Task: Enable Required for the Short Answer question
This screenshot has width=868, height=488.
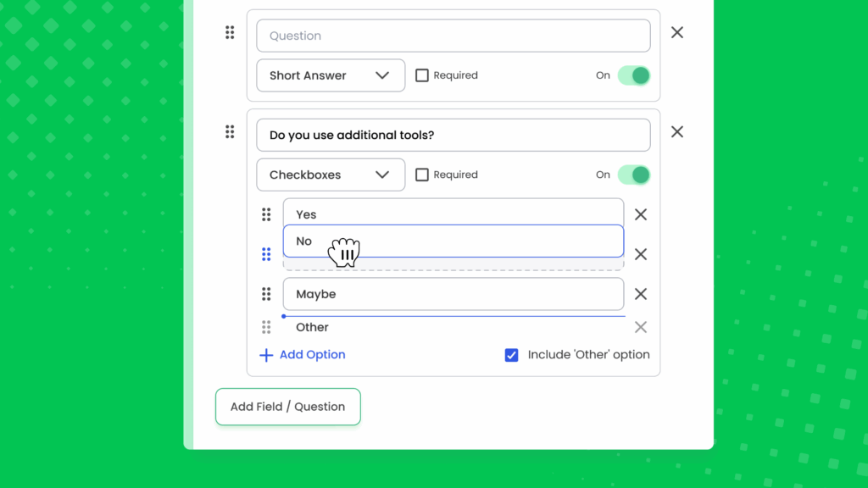Action: [421, 75]
